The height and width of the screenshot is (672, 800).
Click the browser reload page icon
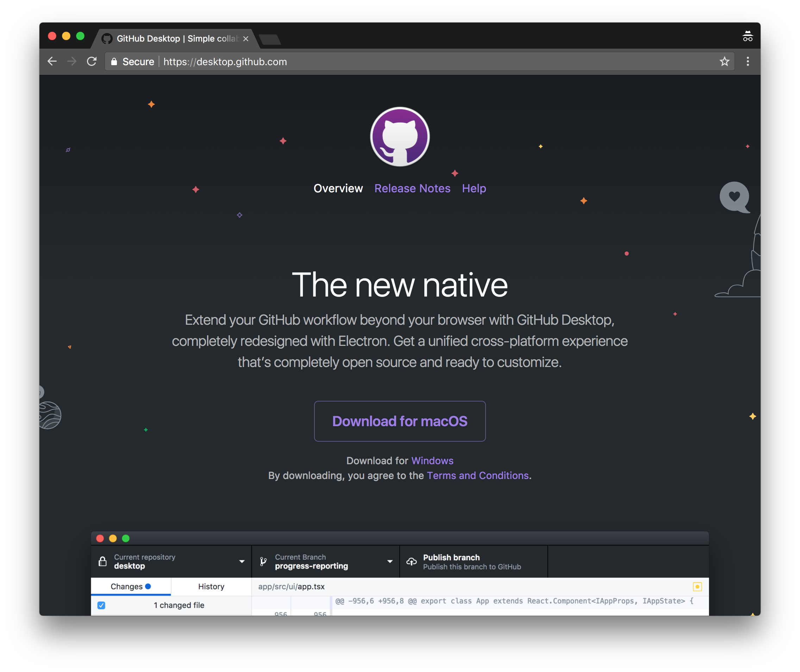92,61
